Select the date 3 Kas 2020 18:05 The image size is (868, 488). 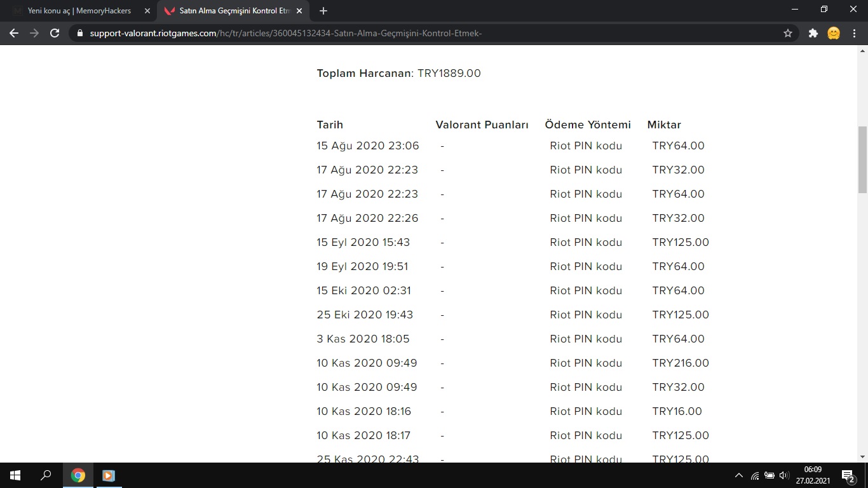click(363, 339)
